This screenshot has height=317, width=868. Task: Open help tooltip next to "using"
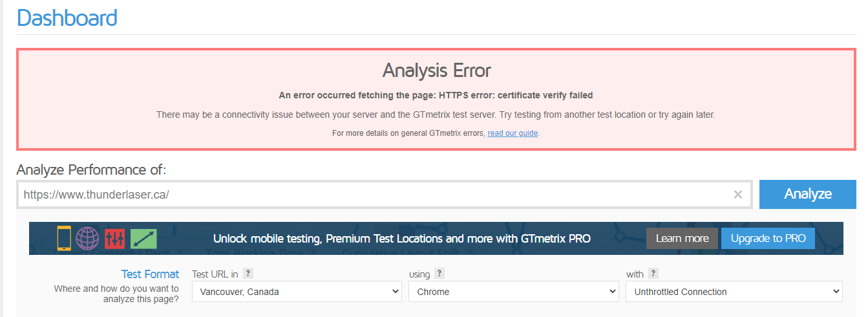[439, 274]
